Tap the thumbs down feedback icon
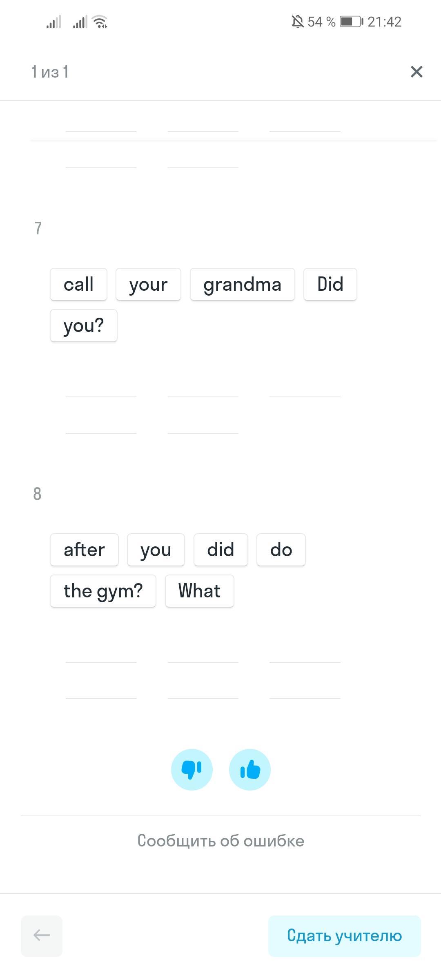The image size is (441, 980). 192,770
